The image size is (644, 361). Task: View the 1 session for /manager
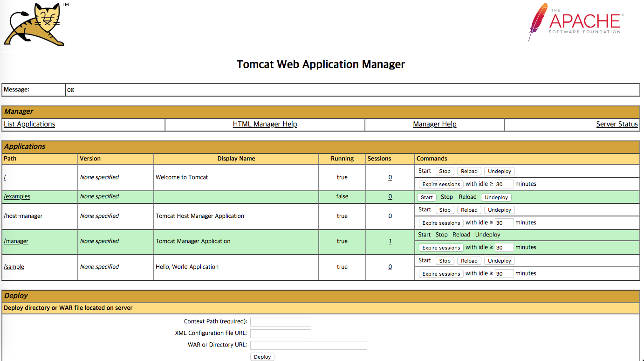click(x=390, y=241)
